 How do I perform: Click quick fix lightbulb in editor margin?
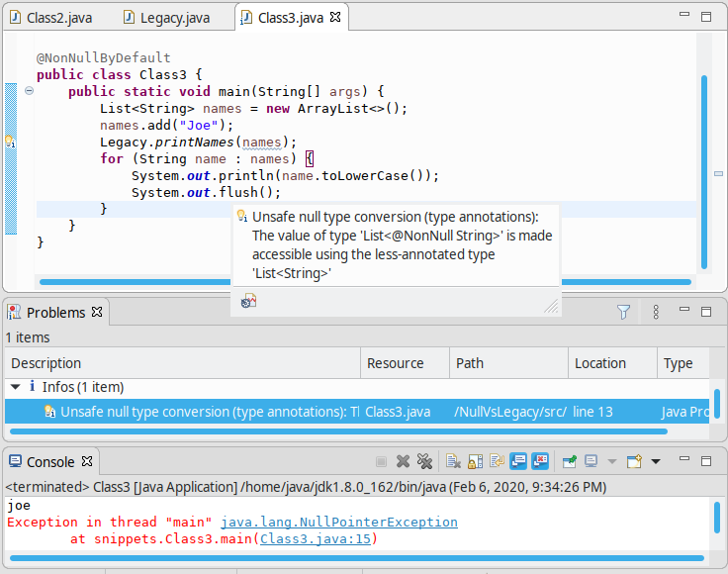pyautogui.click(x=10, y=142)
